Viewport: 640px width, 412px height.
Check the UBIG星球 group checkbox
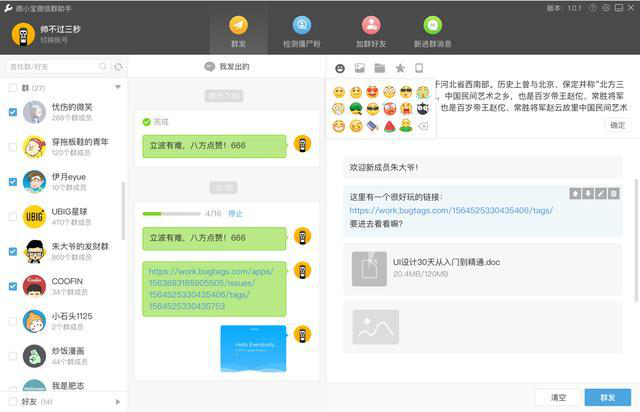(x=12, y=216)
